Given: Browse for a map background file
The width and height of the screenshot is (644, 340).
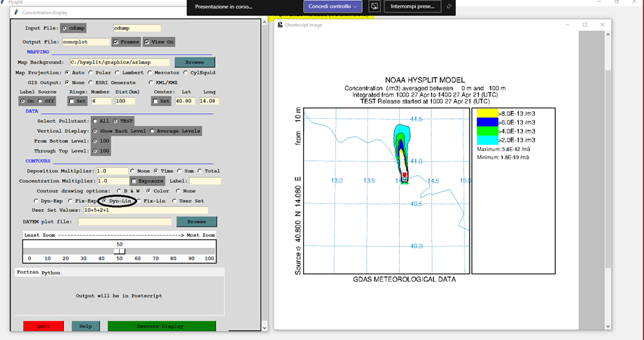Looking at the screenshot, I should pos(195,62).
